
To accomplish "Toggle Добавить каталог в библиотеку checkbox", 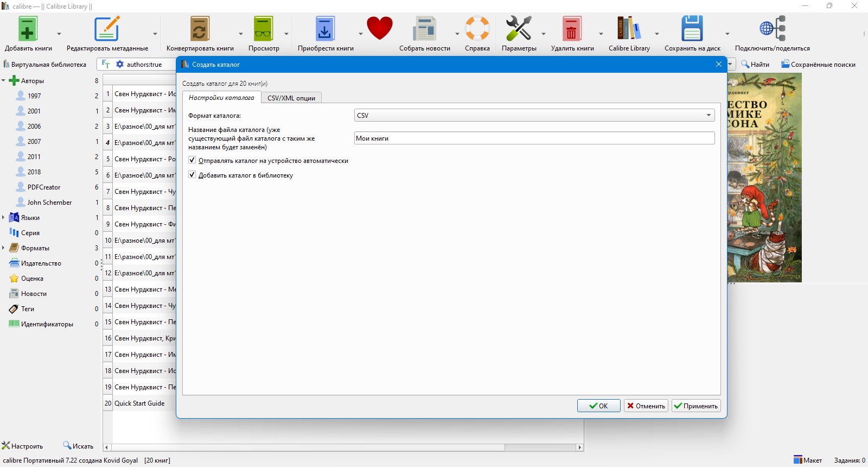I will pos(192,175).
